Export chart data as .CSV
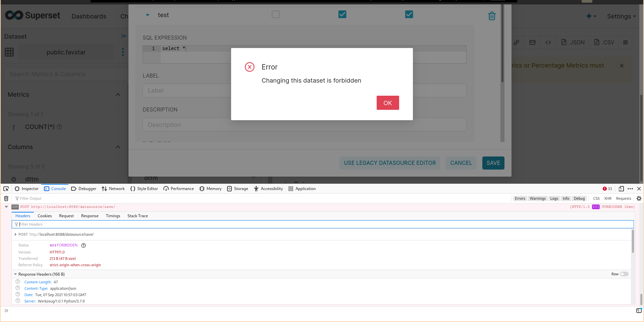Viewport: 644px width, 322px height. click(604, 42)
